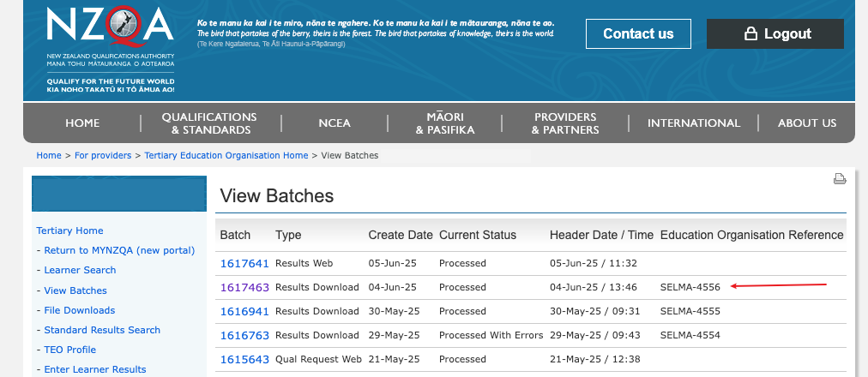
Task: Open the Māori & Pasifika menu
Action: tap(445, 123)
